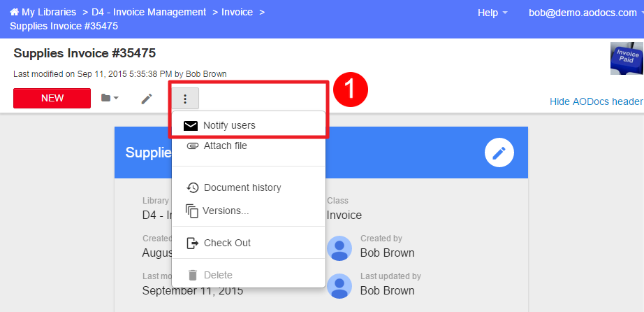
Task: Click the greyed Delete menu item
Action: point(249,275)
